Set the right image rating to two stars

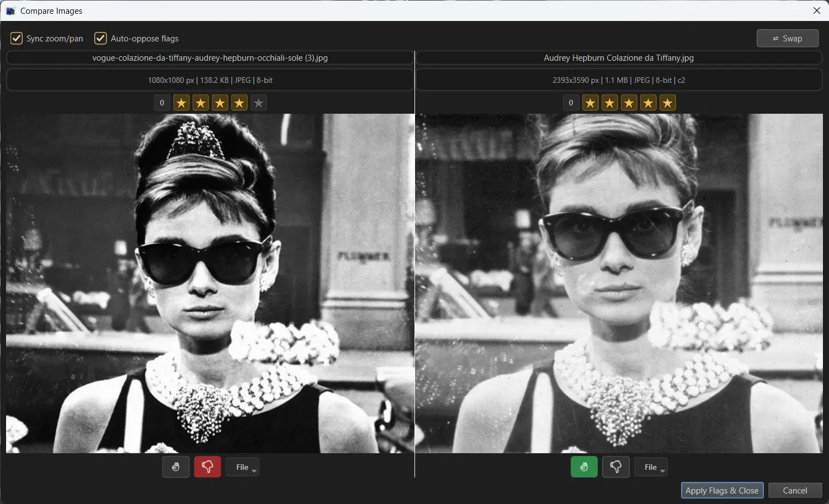tap(610, 103)
